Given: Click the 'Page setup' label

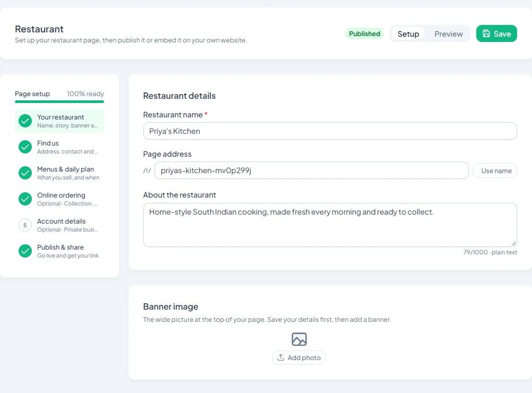Looking at the screenshot, I should 32,93.
